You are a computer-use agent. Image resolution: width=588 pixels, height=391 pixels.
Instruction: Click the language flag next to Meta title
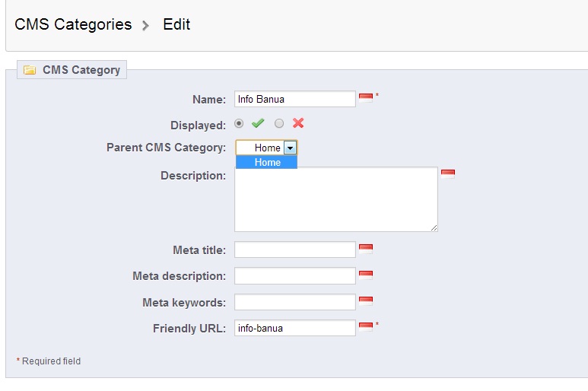point(366,248)
